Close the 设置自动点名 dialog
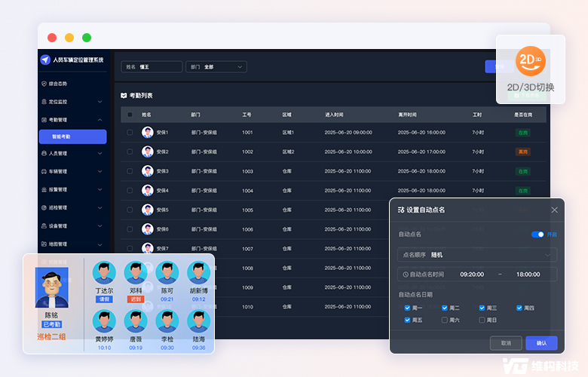 pyautogui.click(x=554, y=210)
